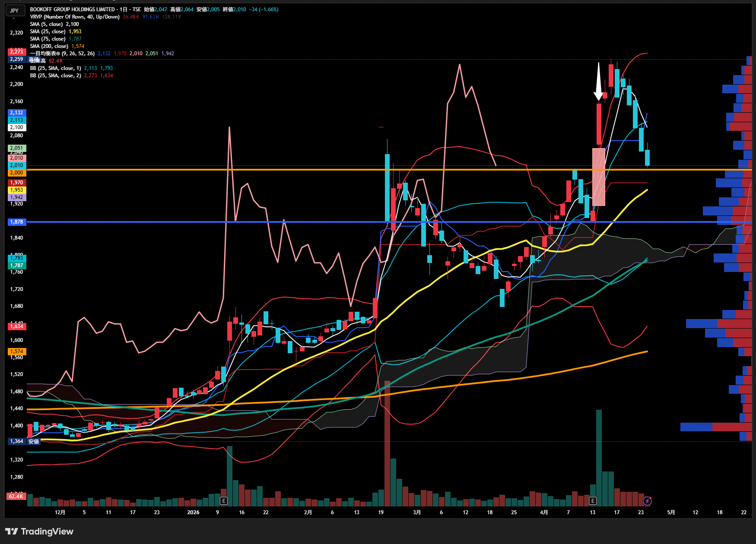Image resolution: width=756 pixels, height=544 pixels.
Task: Click the BB (25, SMA, close, 1) legend
Action: [55, 68]
